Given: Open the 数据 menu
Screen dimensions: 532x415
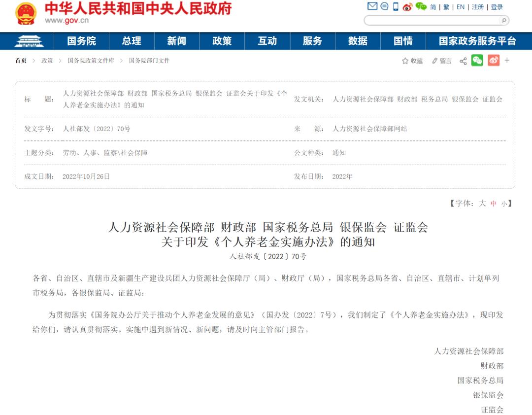Looking at the screenshot, I should (x=358, y=41).
